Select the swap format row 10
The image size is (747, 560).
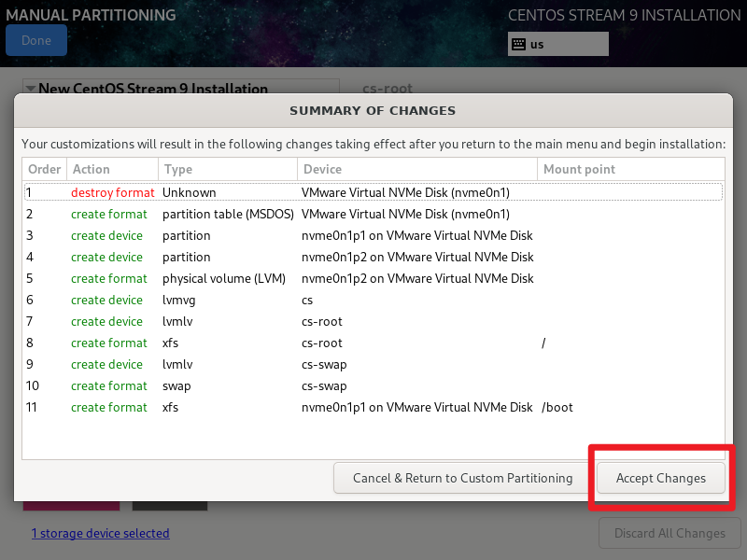click(373, 385)
